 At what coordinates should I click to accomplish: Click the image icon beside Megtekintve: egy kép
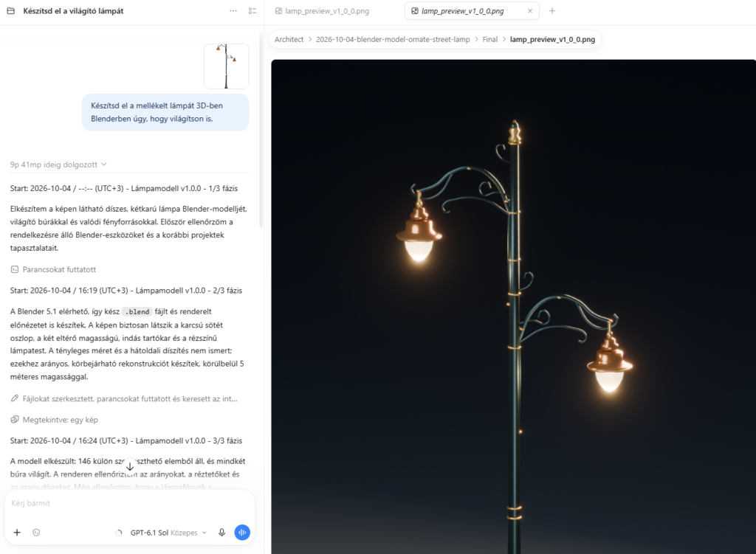coord(15,420)
